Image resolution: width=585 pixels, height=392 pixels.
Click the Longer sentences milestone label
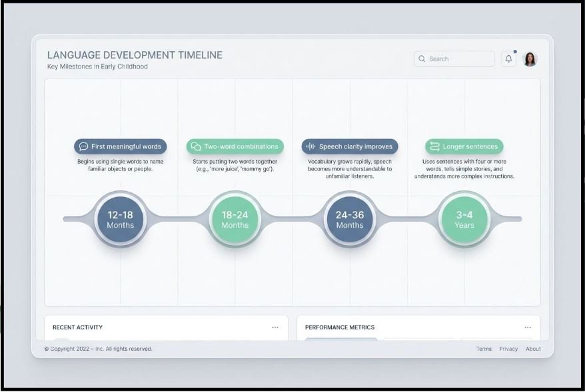pos(470,146)
